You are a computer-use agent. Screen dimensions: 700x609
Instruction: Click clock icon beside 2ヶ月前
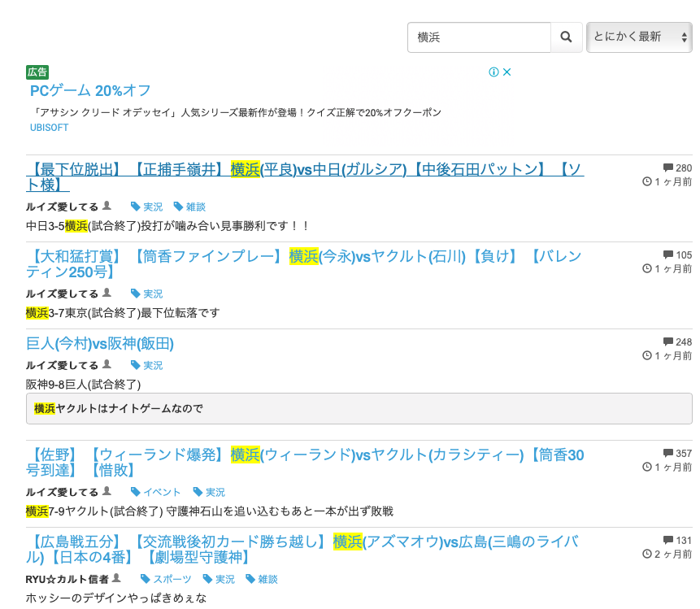[x=647, y=554]
